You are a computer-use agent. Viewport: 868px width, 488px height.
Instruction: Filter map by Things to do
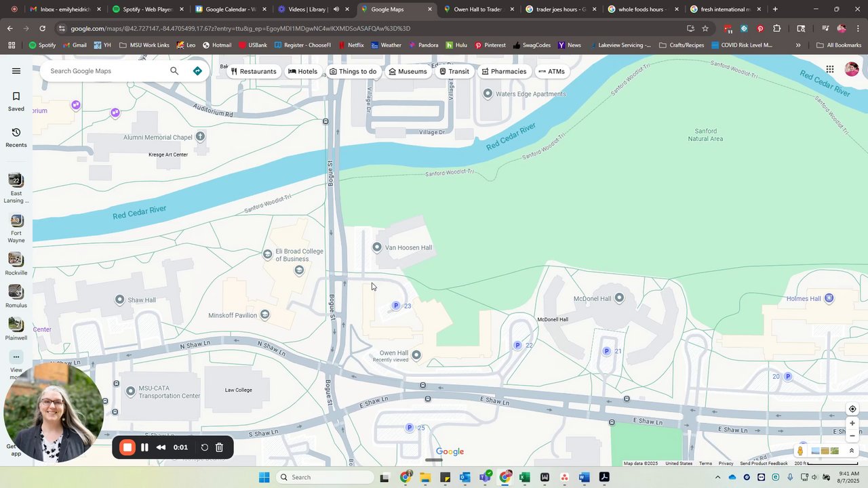[353, 71]
